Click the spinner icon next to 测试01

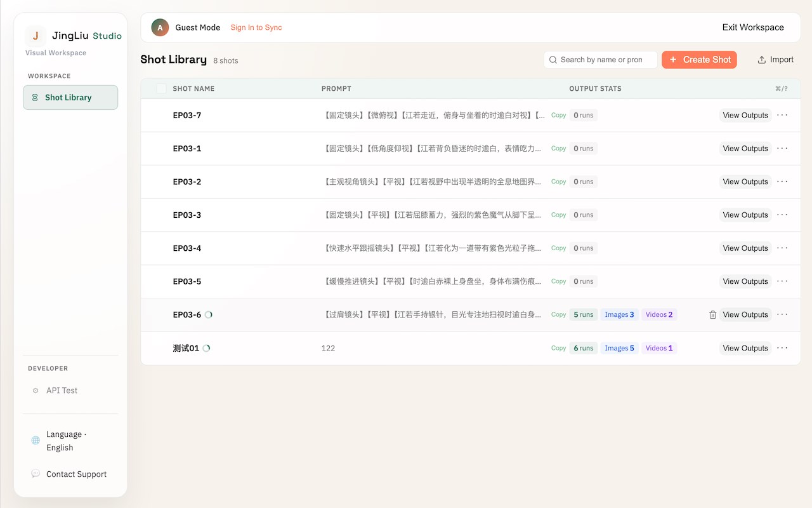tap(206, 348)
